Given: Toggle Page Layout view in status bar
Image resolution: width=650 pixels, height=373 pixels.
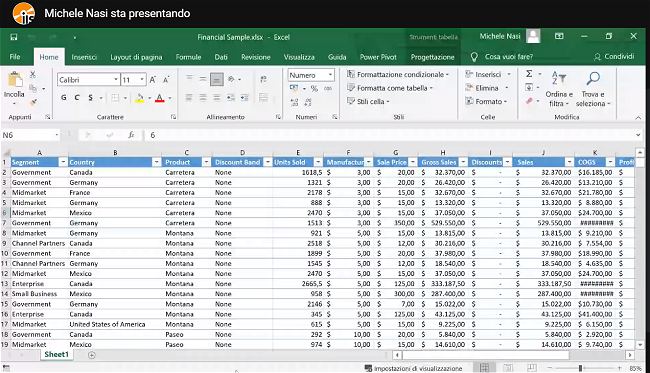Looking at the screenshot, I should [x=508, y=368].
